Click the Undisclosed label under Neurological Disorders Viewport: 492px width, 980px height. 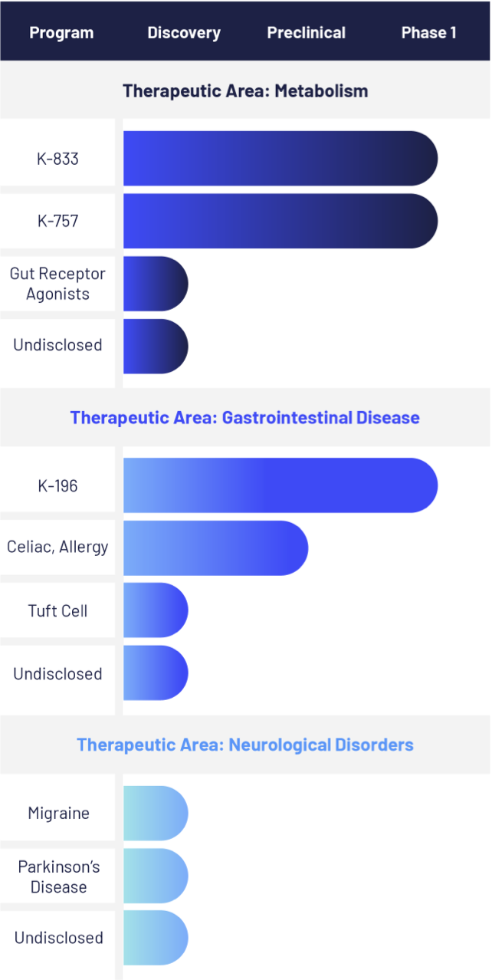click(58, 938)
